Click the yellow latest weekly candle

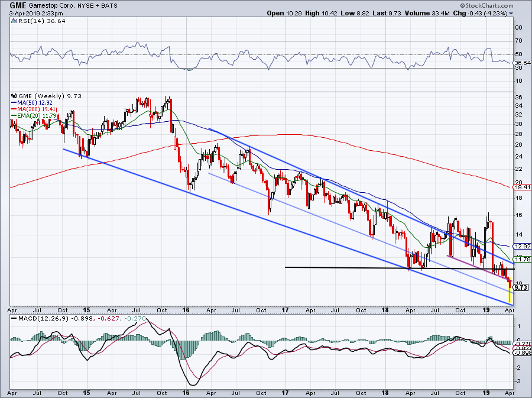[510, 290]
